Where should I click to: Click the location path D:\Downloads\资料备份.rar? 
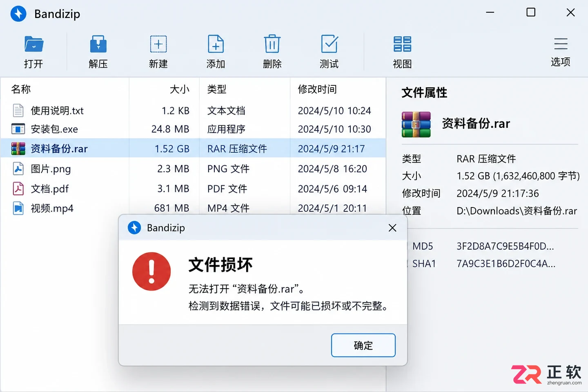(x=517, y=211)
